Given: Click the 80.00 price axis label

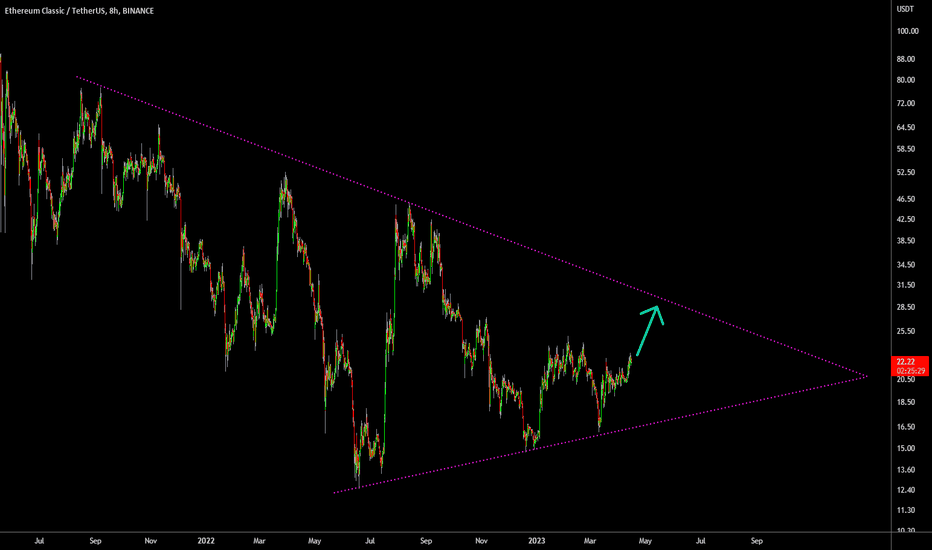Looking at the screenshot, I should tap(906, 80).
